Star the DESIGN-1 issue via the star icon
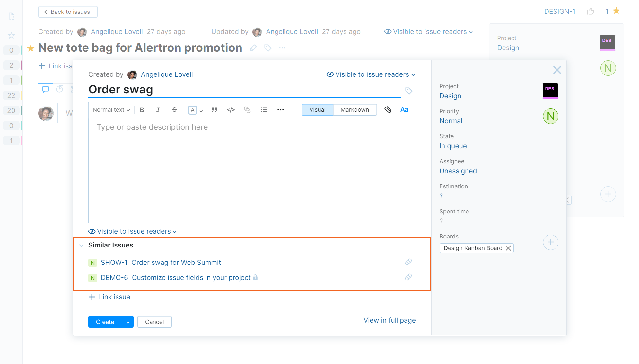 point(617,11)
